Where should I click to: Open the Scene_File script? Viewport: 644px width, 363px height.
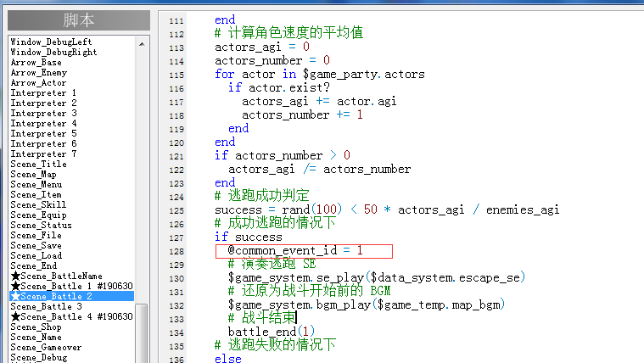pyautogui.click(x=36, y=235)
